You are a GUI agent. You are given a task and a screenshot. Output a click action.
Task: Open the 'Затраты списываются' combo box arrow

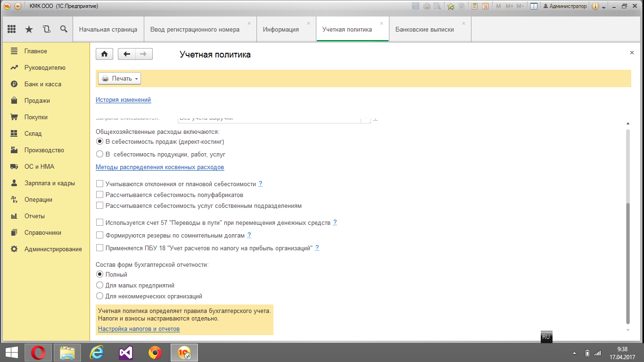tap(366, 119)
